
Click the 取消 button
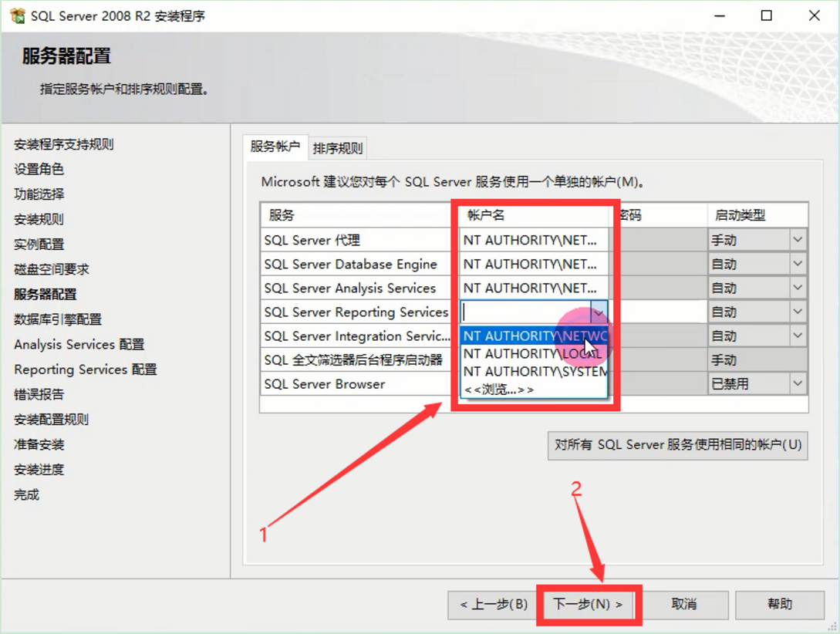(684, 605)
